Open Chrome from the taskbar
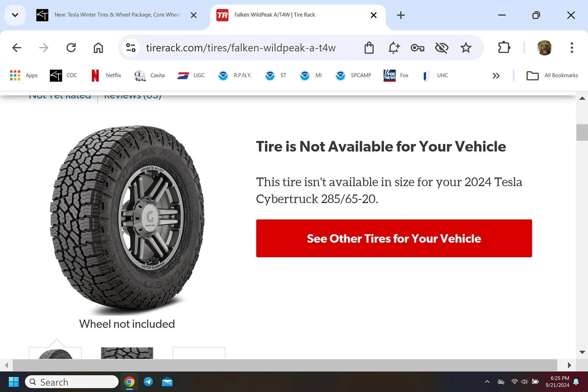This screenshot has height=392, width=588. click(129, 382)
